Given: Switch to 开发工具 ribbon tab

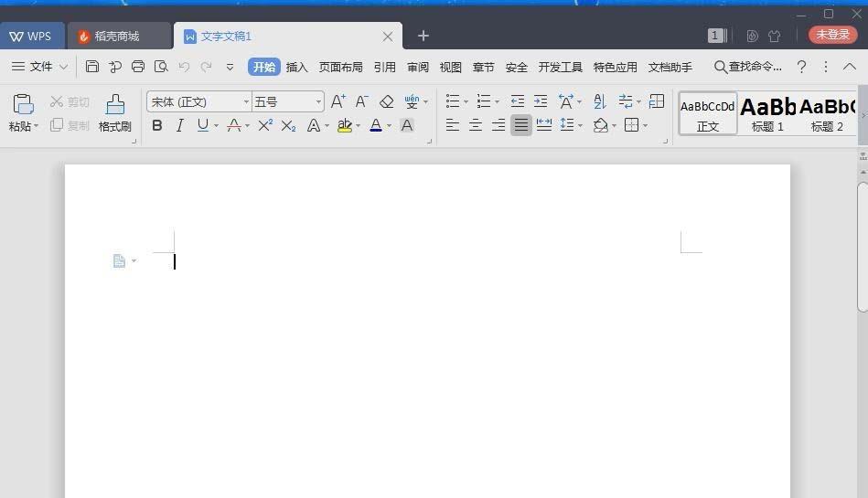Looking at the screenshot, I should [560, 67].
